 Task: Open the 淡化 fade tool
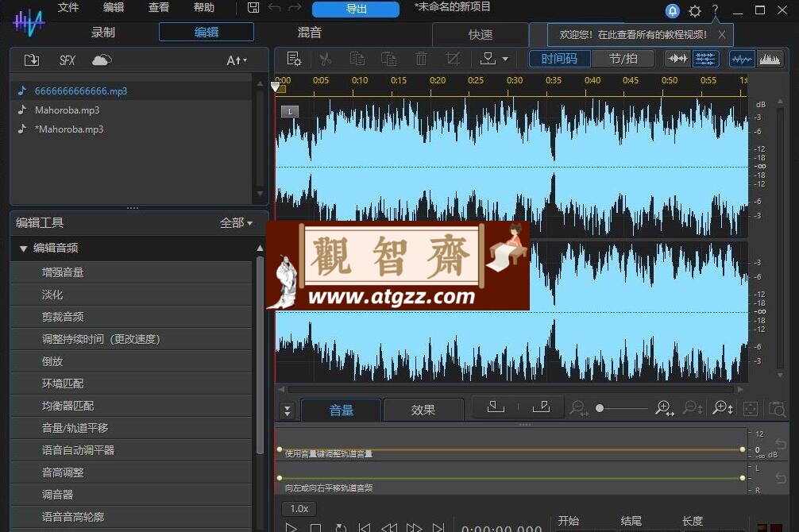click(x=132, y=295)
